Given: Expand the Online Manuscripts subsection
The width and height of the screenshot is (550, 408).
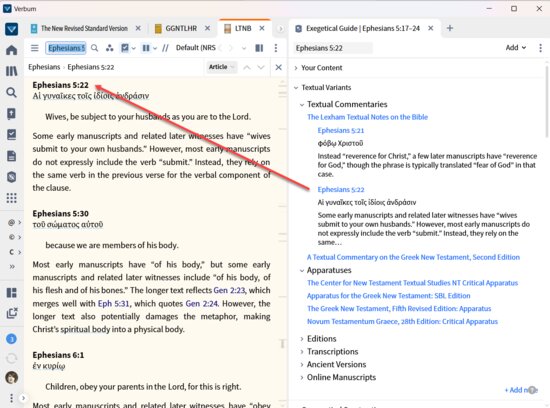Looking at the screenshot, I should (302, 378).
